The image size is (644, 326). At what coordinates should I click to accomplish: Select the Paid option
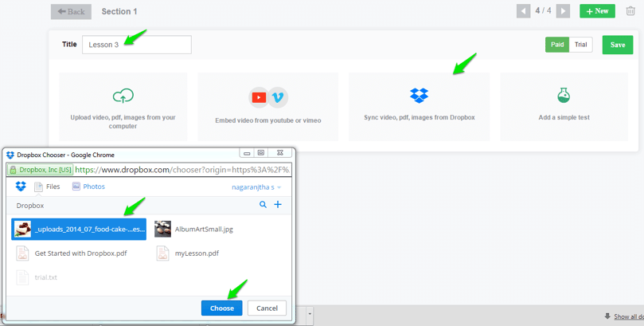coord(557,45)
